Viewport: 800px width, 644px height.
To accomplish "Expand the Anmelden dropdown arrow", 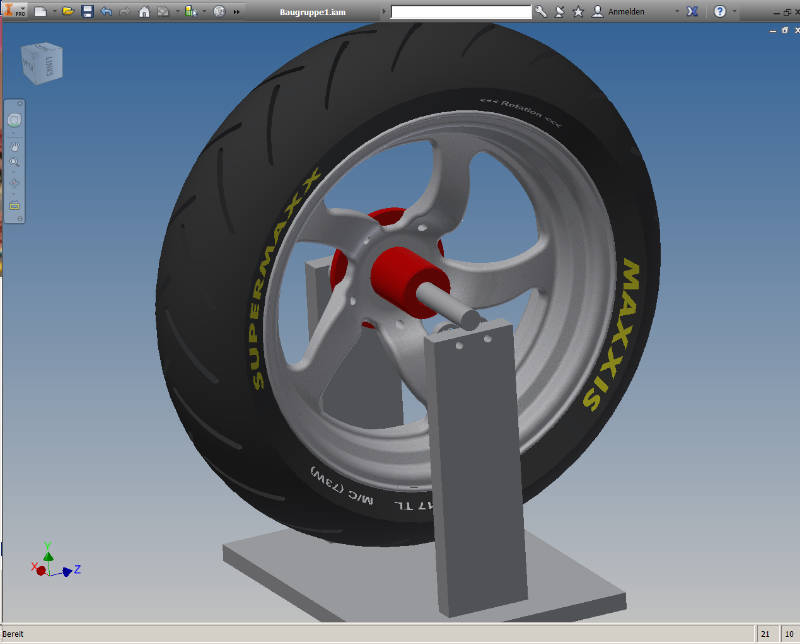I will pyautogui.click(x=677, y=11).
